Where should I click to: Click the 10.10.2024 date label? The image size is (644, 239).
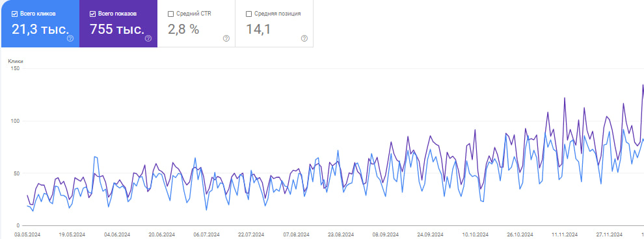point(475,235)
